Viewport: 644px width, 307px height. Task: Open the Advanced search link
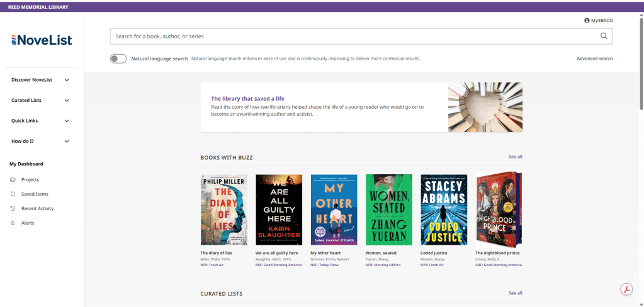pyautogui.click(x=594, y=59)
